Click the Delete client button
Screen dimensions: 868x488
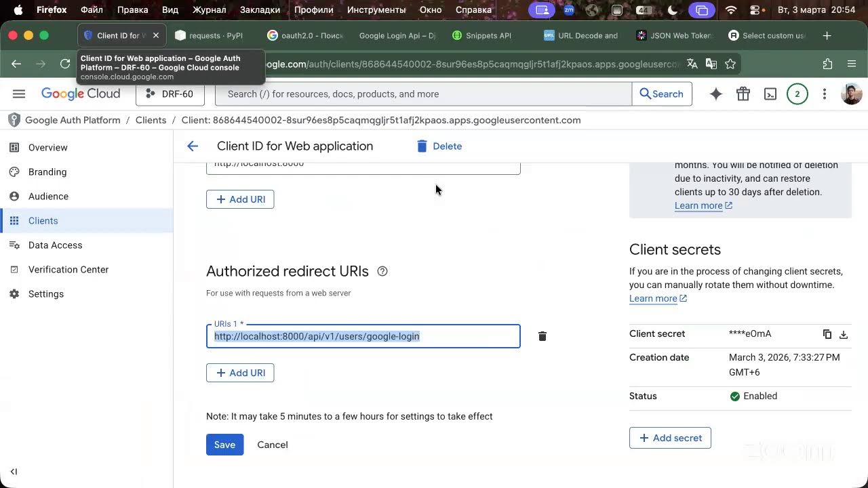coord(439,146)
